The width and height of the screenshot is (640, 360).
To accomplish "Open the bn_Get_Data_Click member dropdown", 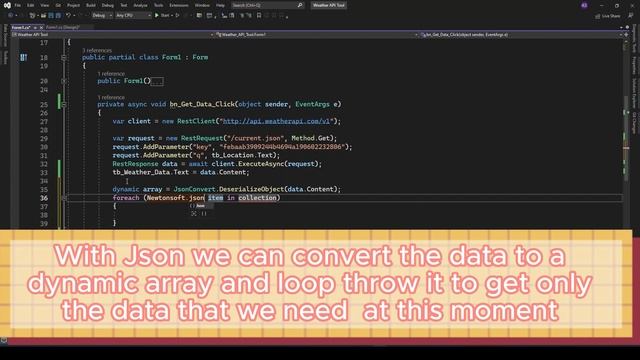I will (521, 35).
